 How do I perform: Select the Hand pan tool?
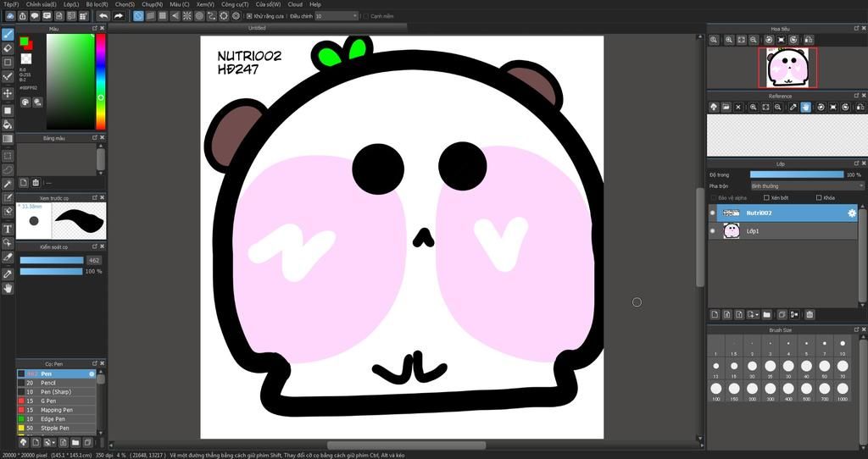coord(8,288)
